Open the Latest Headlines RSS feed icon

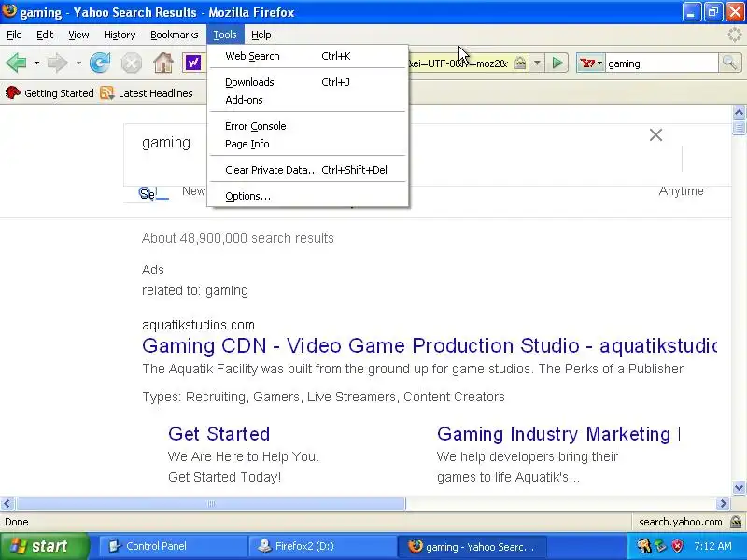107,92
